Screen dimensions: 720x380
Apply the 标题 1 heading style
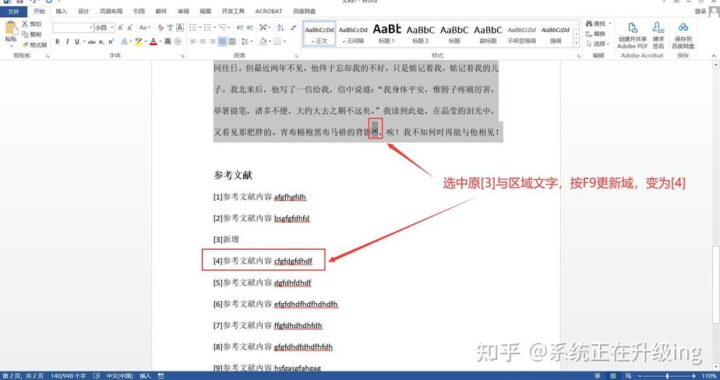click(387, 34)
